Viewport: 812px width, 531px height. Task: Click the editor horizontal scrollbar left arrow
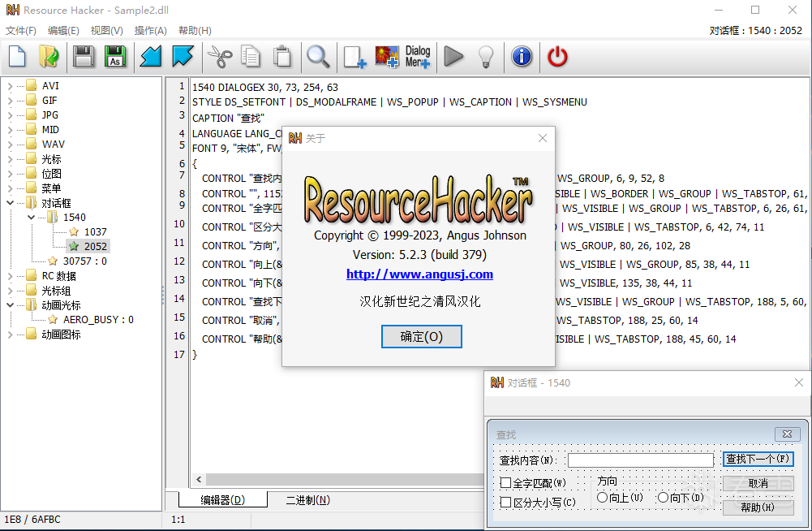(x=199, y=479)
